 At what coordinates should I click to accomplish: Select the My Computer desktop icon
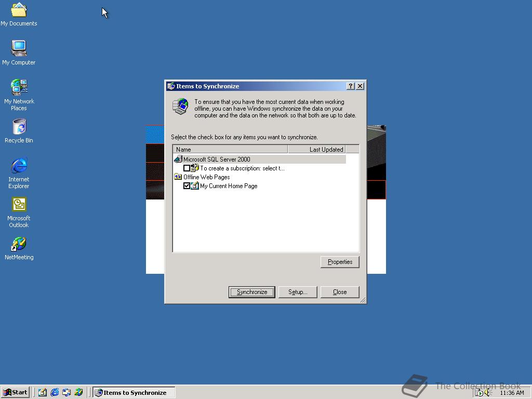(19, 52)
